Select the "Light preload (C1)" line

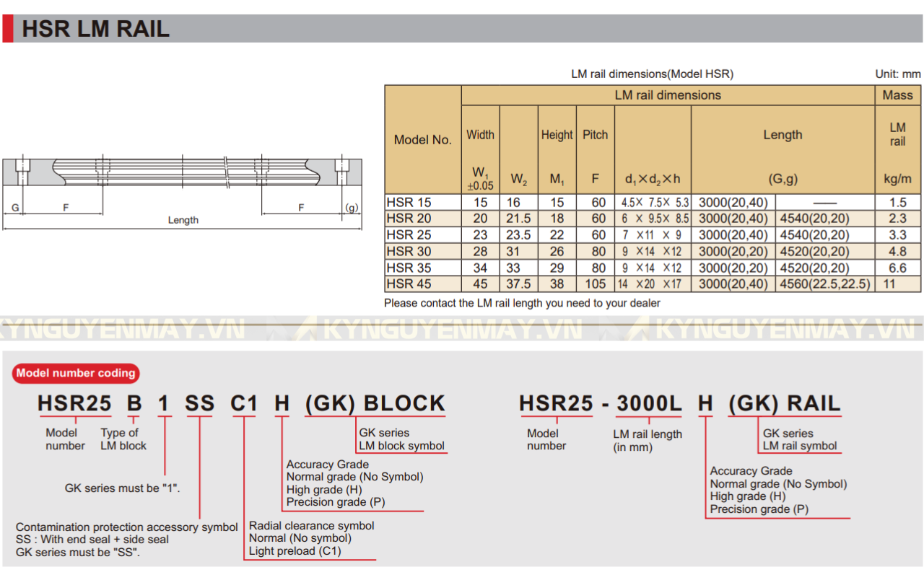[295, 551]
